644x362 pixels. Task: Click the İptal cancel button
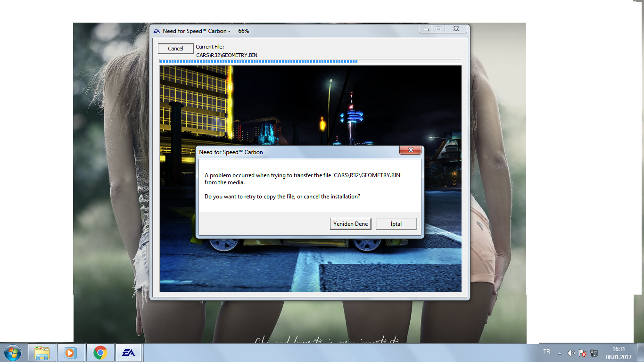pos(396,223)
